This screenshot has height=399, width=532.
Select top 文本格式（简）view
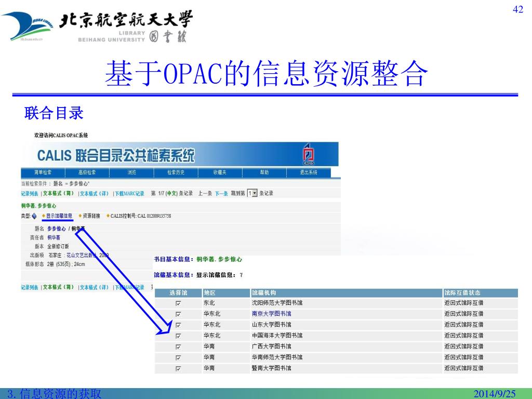(58, 193)
